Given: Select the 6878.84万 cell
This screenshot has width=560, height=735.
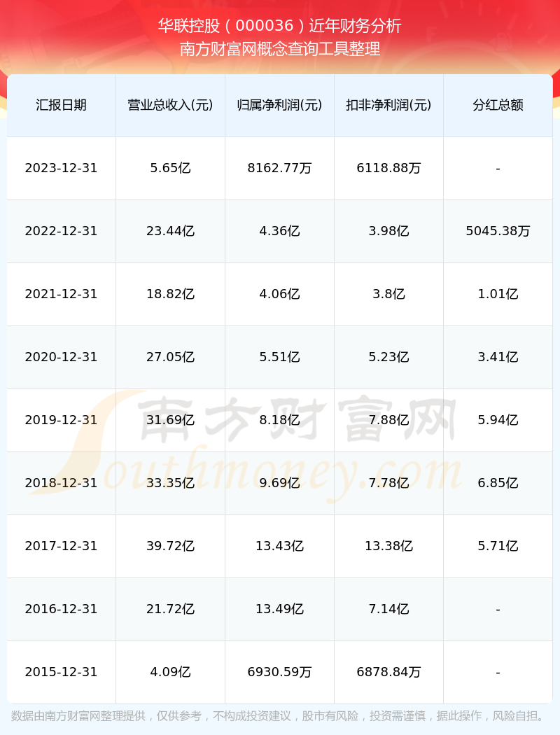Looking at the screenshot, I should click(389, 672).
